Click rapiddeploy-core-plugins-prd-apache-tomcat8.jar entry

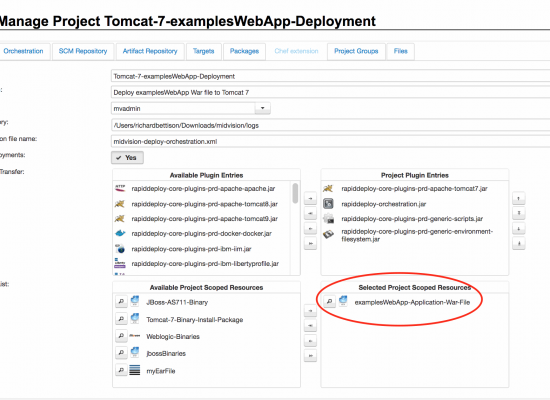[x=204, y=204]
